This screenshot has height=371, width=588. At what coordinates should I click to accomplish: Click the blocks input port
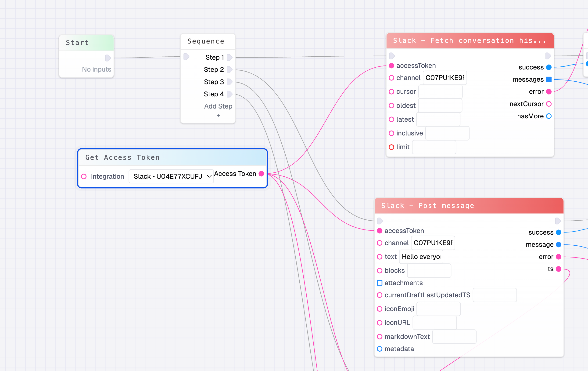[x=380, y=271]
